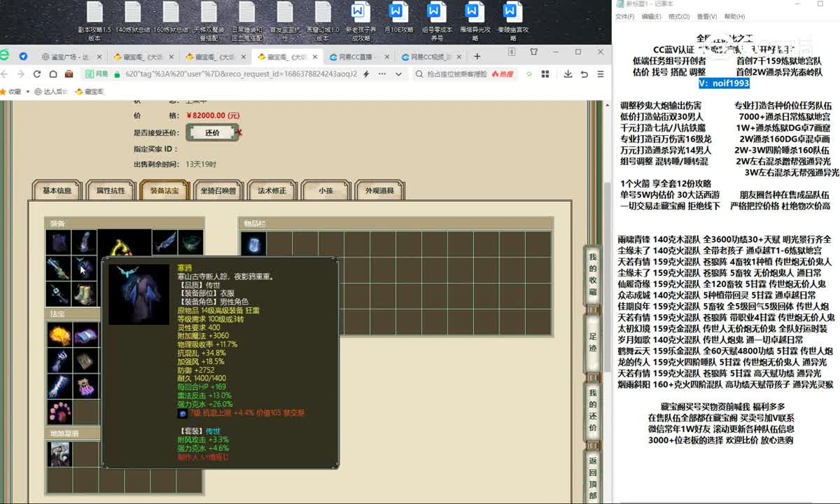Select the green item in equipment row

(x=190, y=243)
